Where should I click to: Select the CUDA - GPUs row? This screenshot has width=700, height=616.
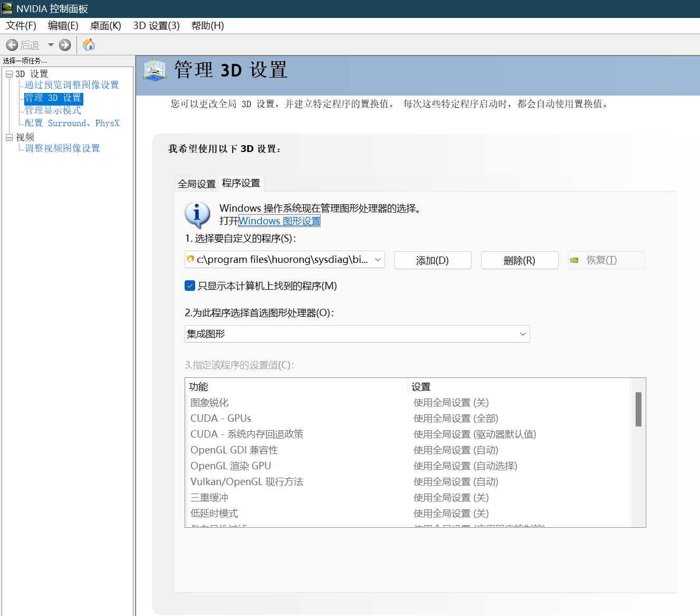click(408, 419)
